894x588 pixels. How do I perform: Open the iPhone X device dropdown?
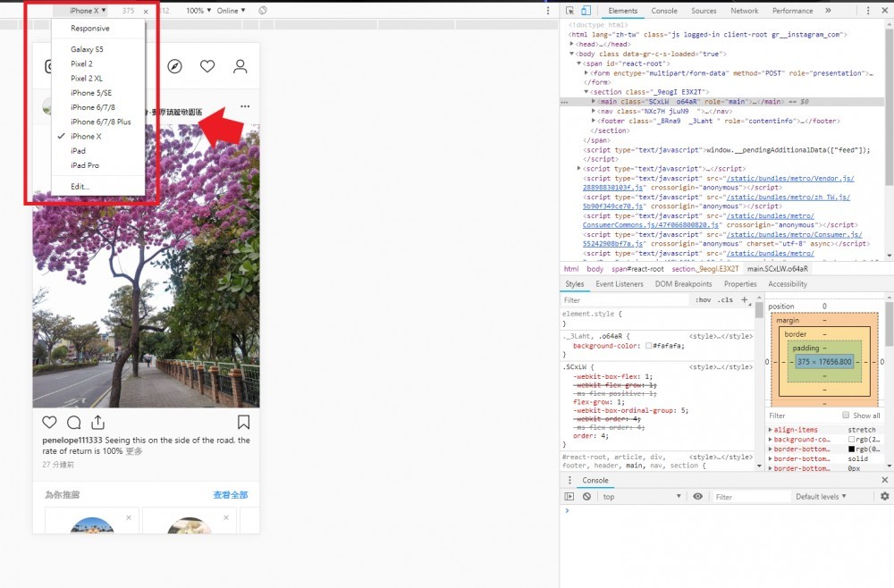[x=88, y=10]
